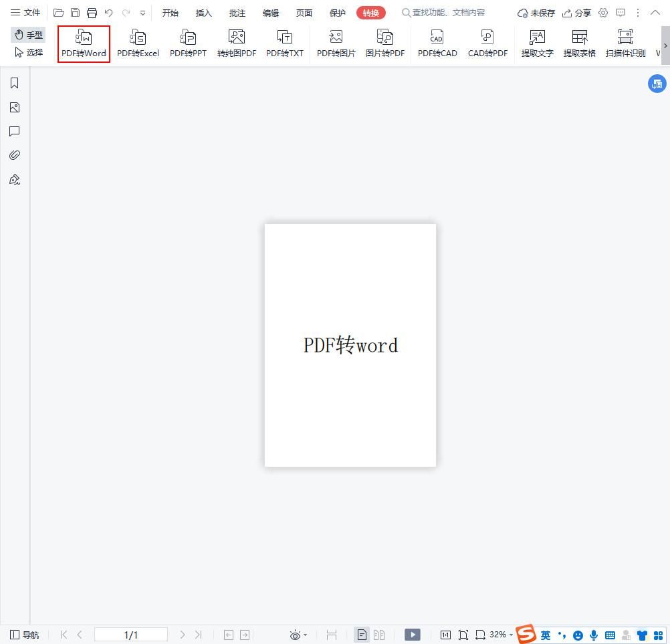This screenshot has height=644, width=670.
Task: Click the 导航 navigation button
Action: (x=24, y=635)
